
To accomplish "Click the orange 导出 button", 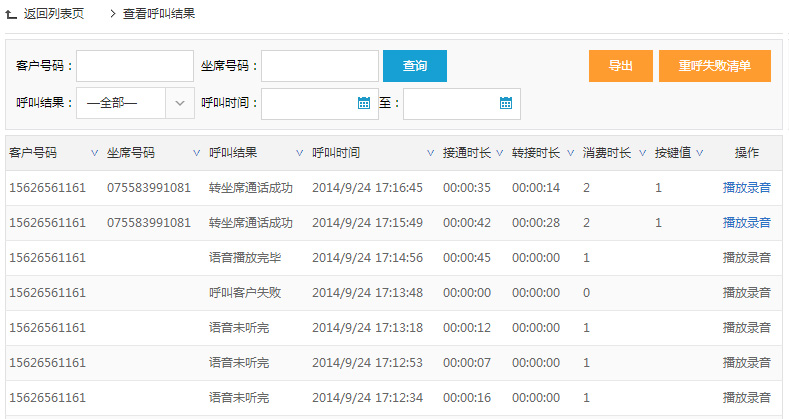I will [620, 66].
